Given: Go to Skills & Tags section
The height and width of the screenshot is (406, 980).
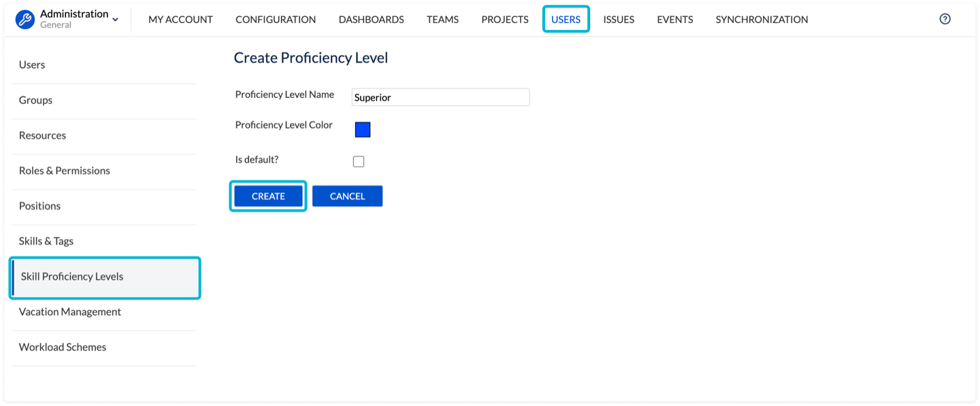Looking at the screenshot, I should click(x=46, y=241).
